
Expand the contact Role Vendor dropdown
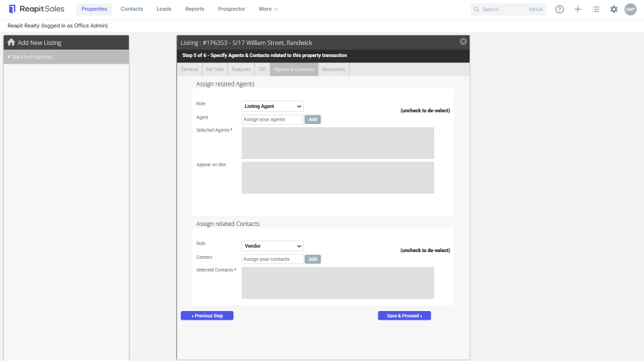(x=272, y=246)
